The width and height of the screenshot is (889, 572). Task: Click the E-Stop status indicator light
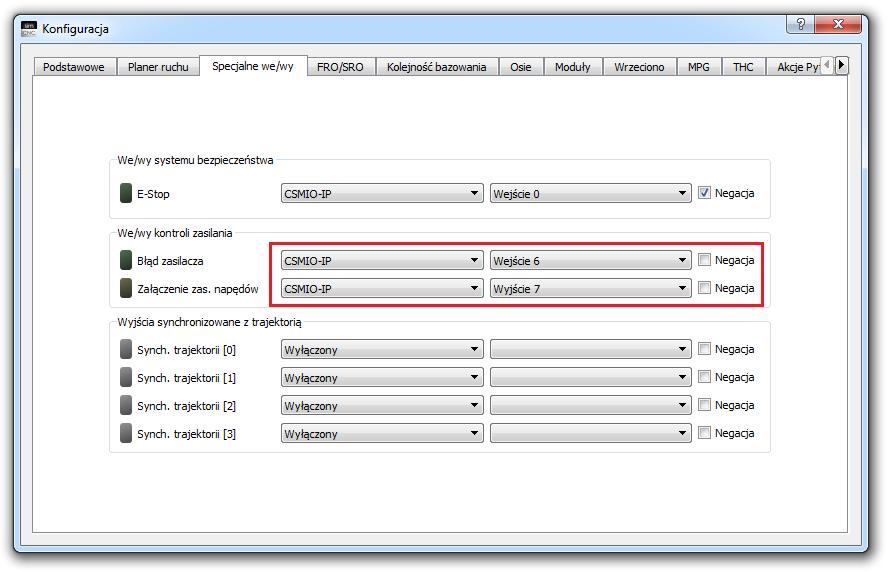tap(126, 193)
